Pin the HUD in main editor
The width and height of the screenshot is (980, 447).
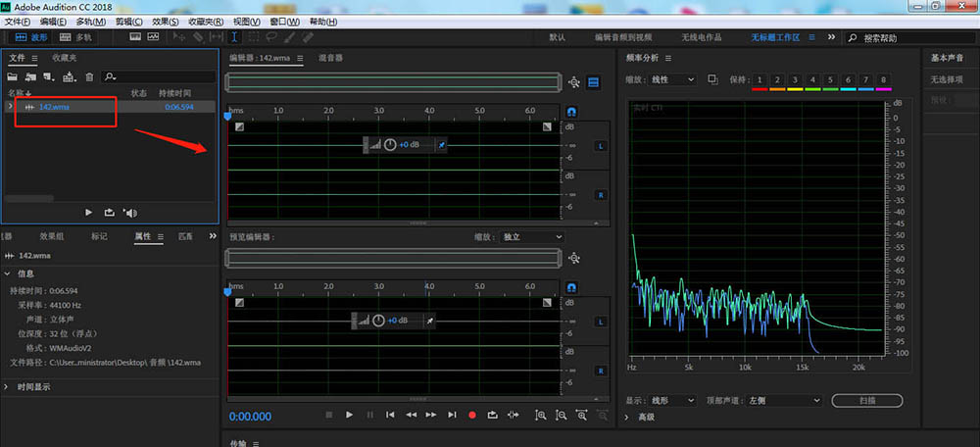point(441,145)
